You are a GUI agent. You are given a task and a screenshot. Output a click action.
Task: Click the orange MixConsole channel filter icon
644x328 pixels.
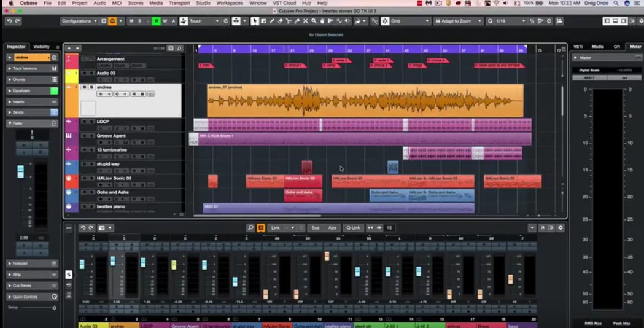(261, 228)
